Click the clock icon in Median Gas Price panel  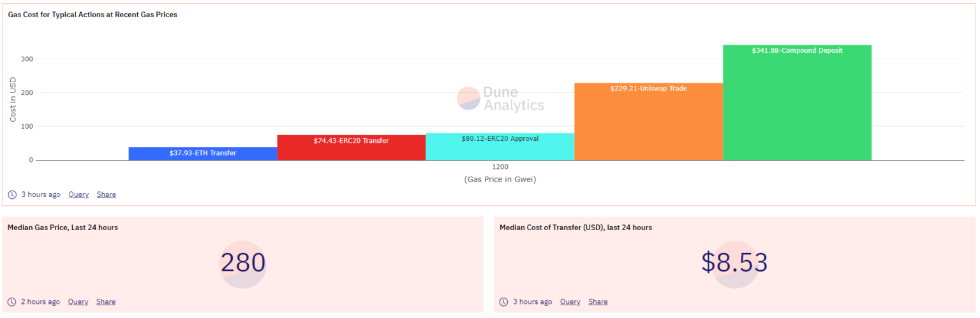tap(12, 301)
